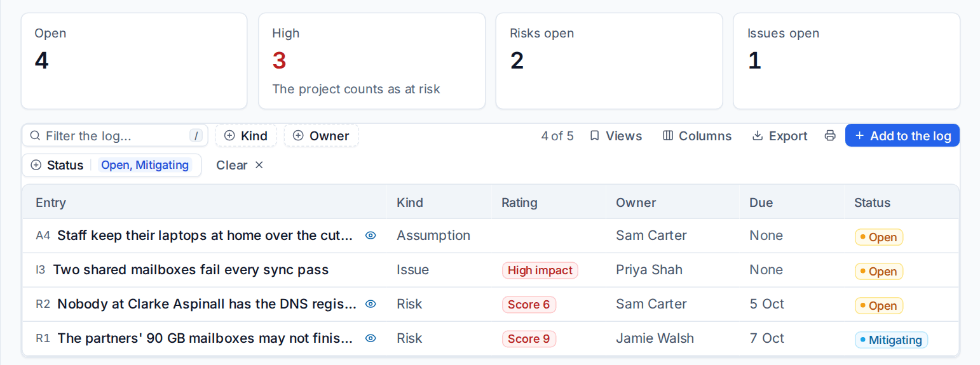
Task: Click the Open status badge on row I3
Action: [878, 271]
